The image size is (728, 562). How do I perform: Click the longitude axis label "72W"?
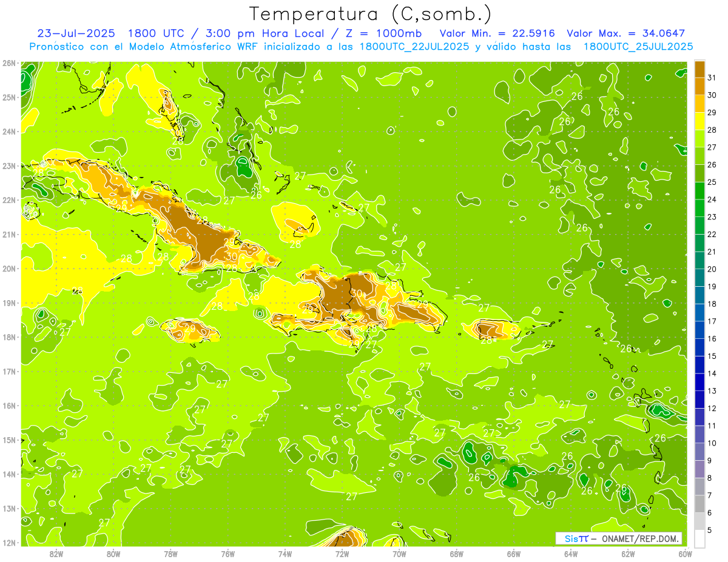[x=342, y=554]
